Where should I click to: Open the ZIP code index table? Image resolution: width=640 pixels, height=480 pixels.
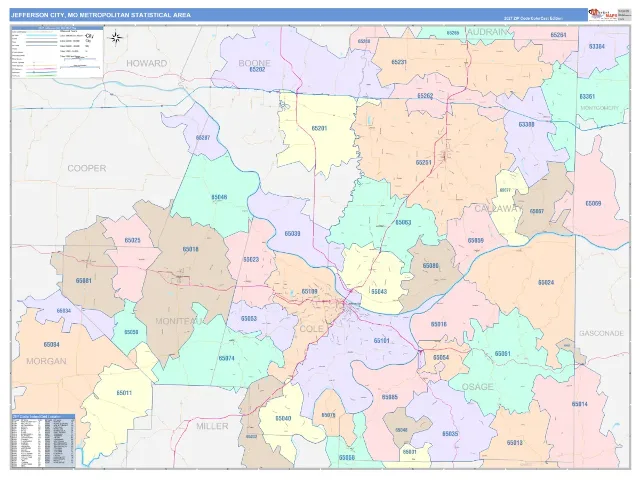tap(43, 441)
